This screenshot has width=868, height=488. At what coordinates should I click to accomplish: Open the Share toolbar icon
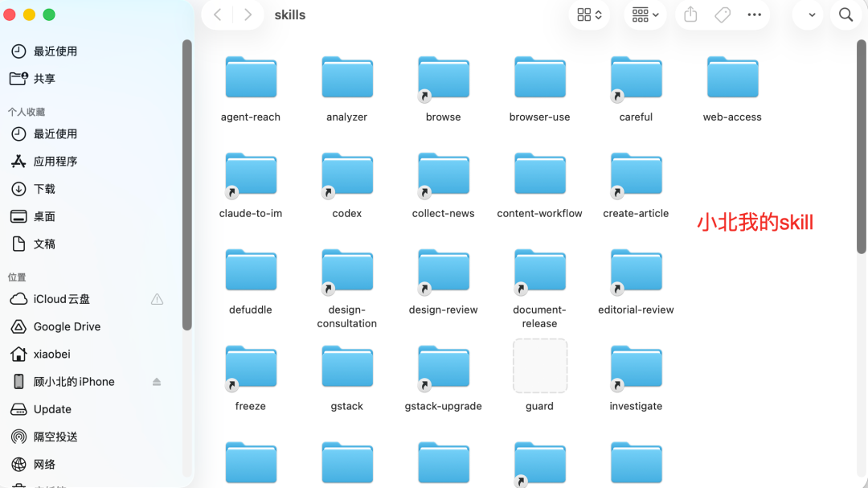690,15
